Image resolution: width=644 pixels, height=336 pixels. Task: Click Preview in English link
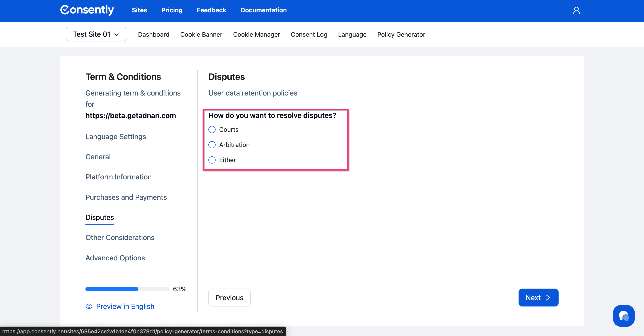[125, 306]
